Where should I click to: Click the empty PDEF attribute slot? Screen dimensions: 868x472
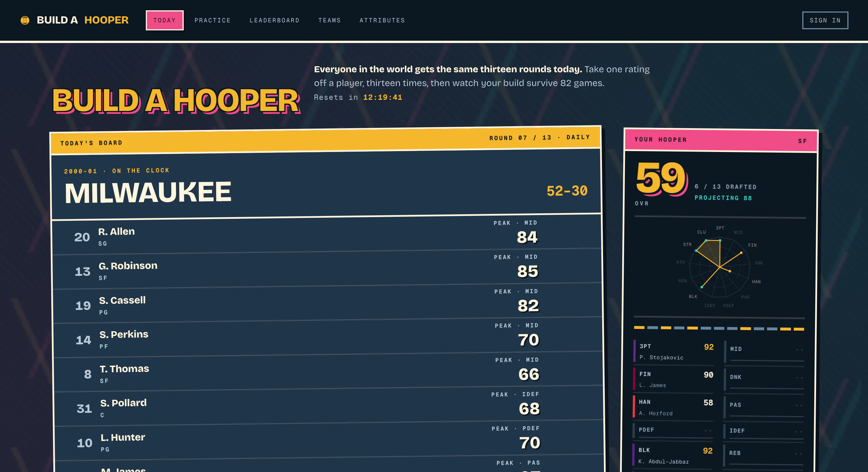pyautogui.click(x=673, y=431)
